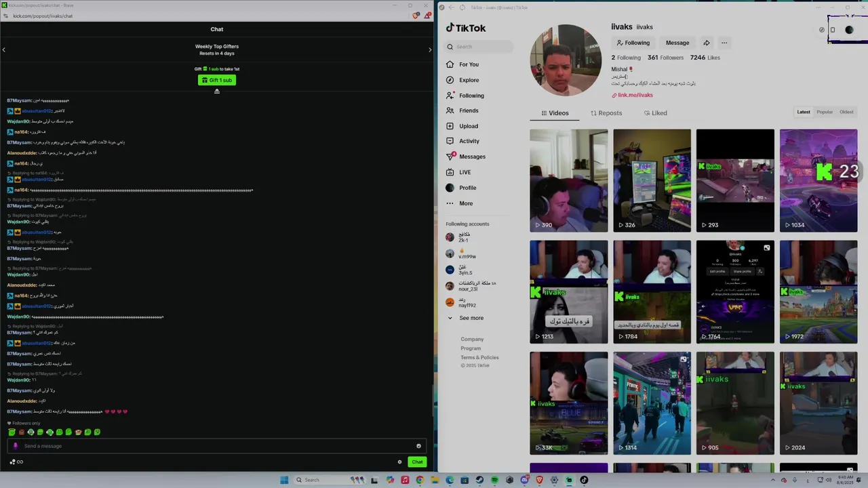Open the video with 1213 views
The width and height of the screenshot is (868, 488).
tap(568, 291)
